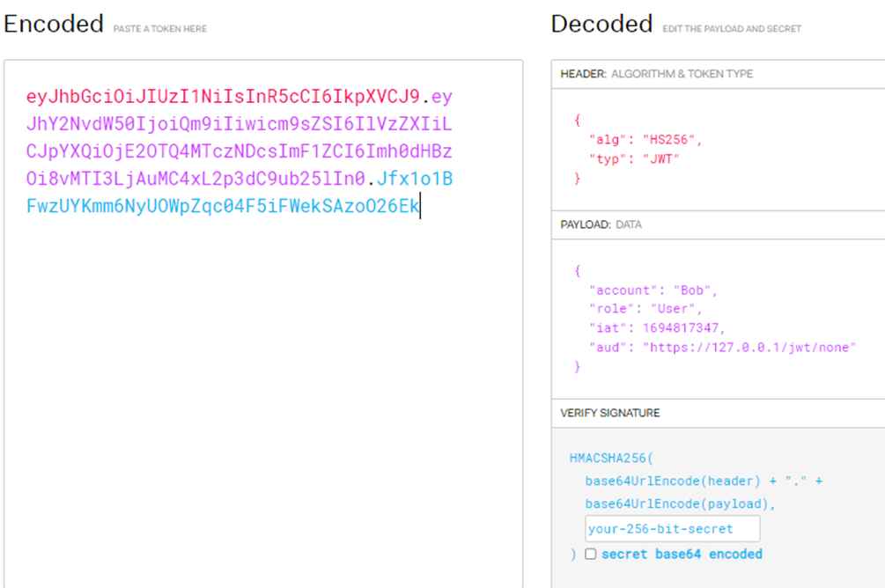The height and width of the screenshot is (588, 885).
Task: Click the "role": "User" payload line
Action: tap(645, 309)
